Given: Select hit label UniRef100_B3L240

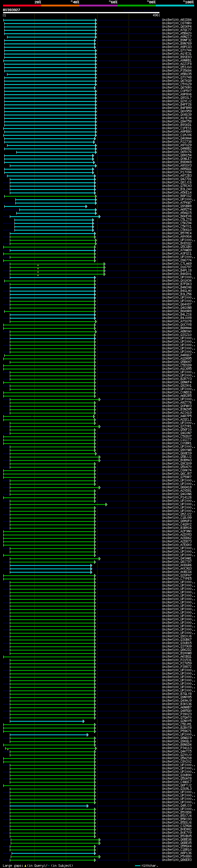Looking at the screenshot, I should (177, 189).
